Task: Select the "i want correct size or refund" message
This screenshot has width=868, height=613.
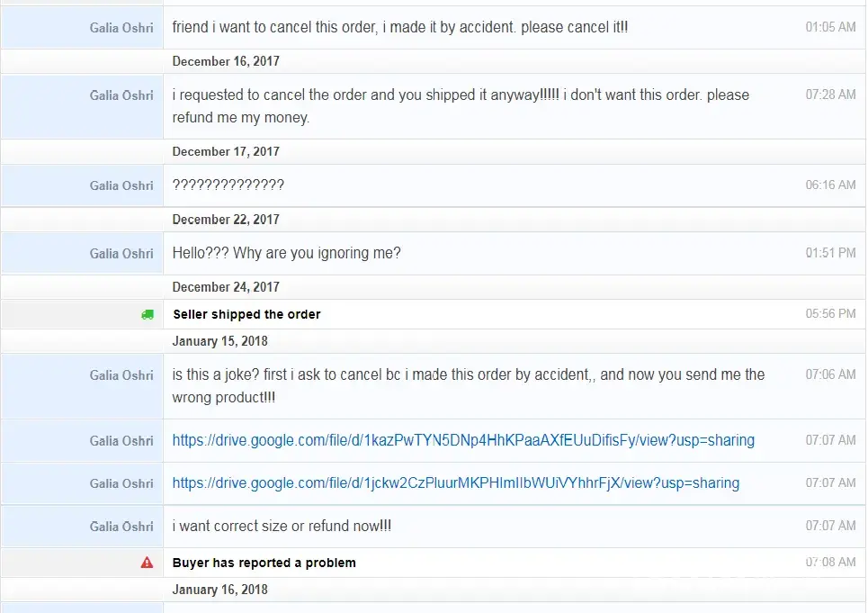Action: click(x=282, y=526)
